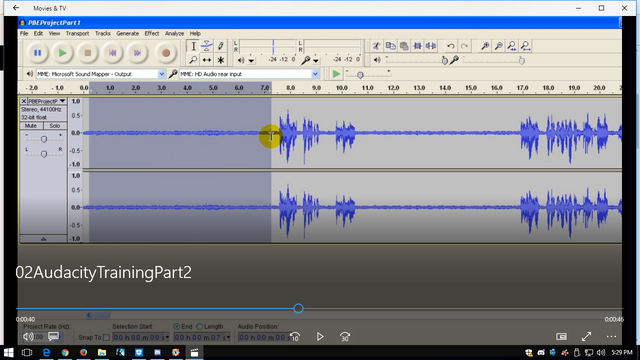
Task: Click the Fit Selection zoom icon
Action: pyautogui.click(x=512, y=46)
